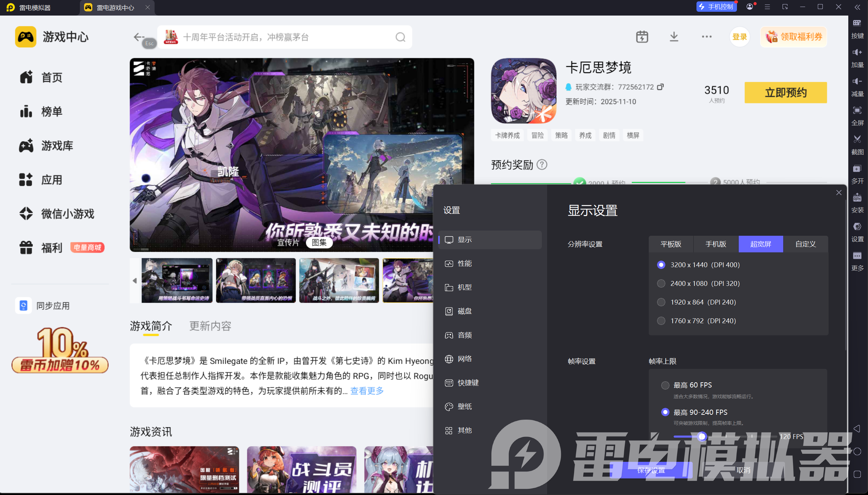Click the 立即预约 reserve button
Image resolution: width=868 pixels, height=495 pixels.
[785, 93]
